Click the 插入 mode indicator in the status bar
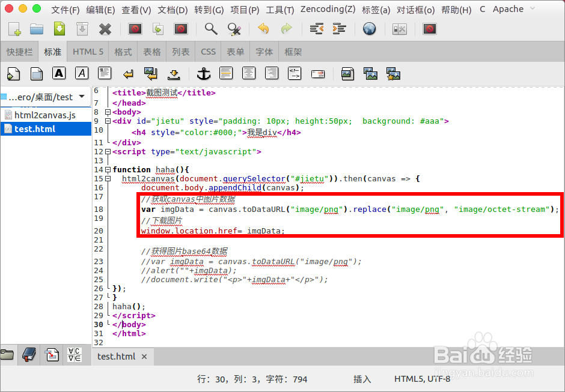The height and width of the screenshot is (392, 565). (x=361, y=379)
